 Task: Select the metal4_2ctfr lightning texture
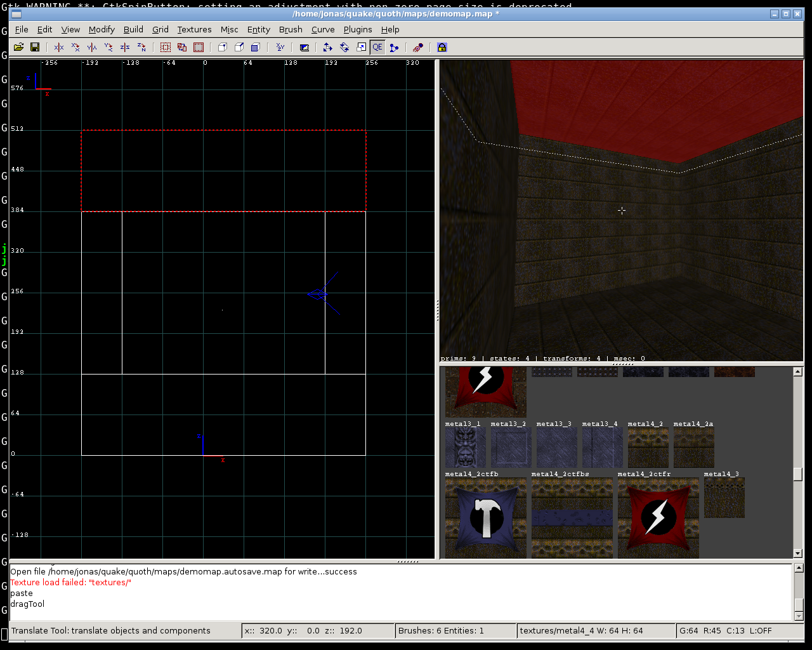click(x=658, y=518)
